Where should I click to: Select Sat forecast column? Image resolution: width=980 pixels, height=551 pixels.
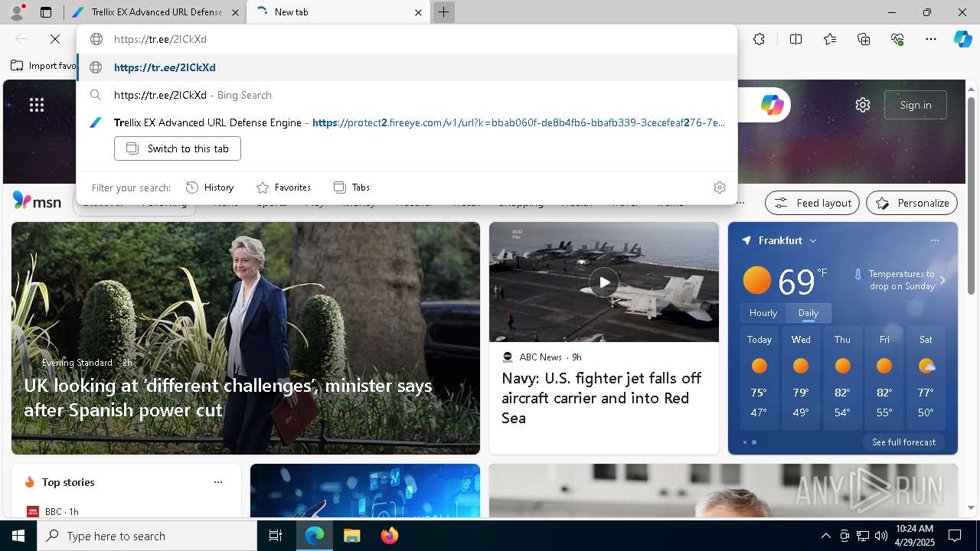coord(926,379)
